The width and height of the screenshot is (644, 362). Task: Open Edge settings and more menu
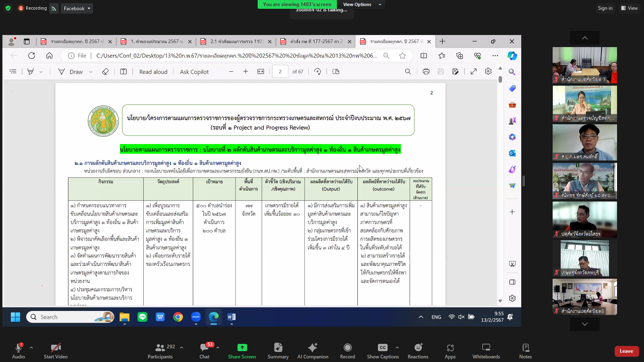(x=495, y=56)
